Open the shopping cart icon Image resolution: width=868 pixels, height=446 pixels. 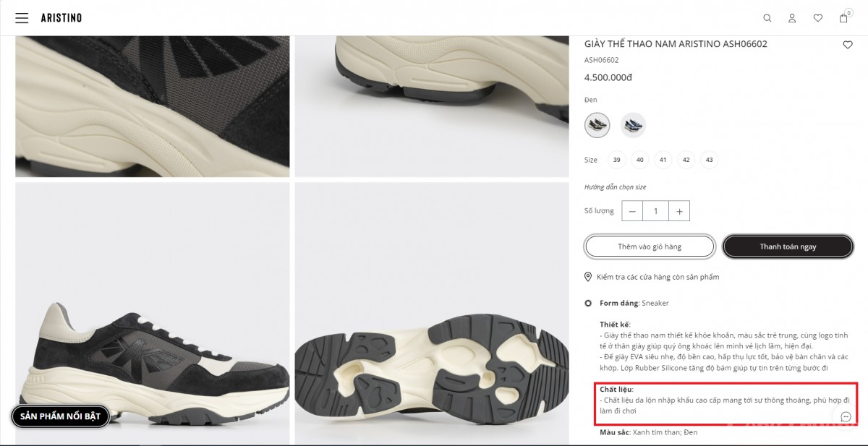843,18
